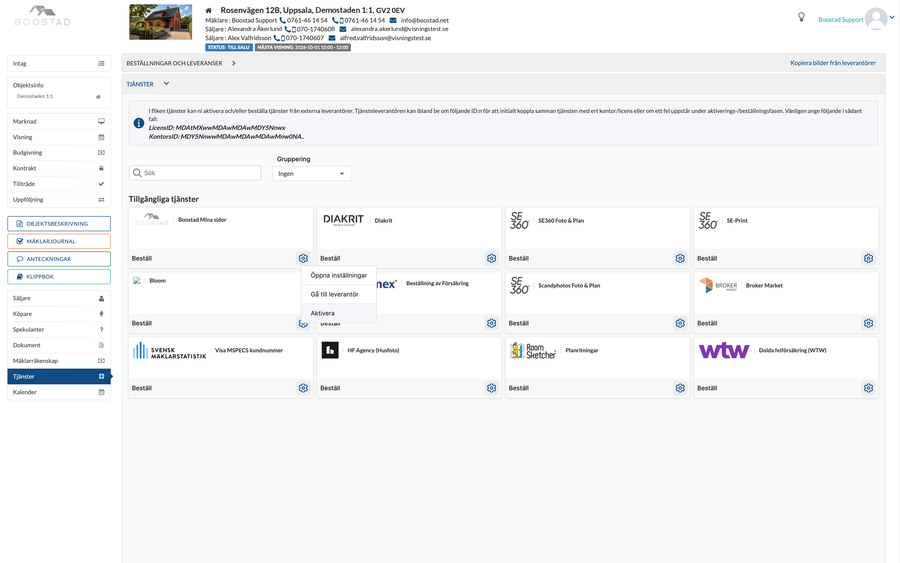Select Öppna inställningar from the menu

click(339, 275)
